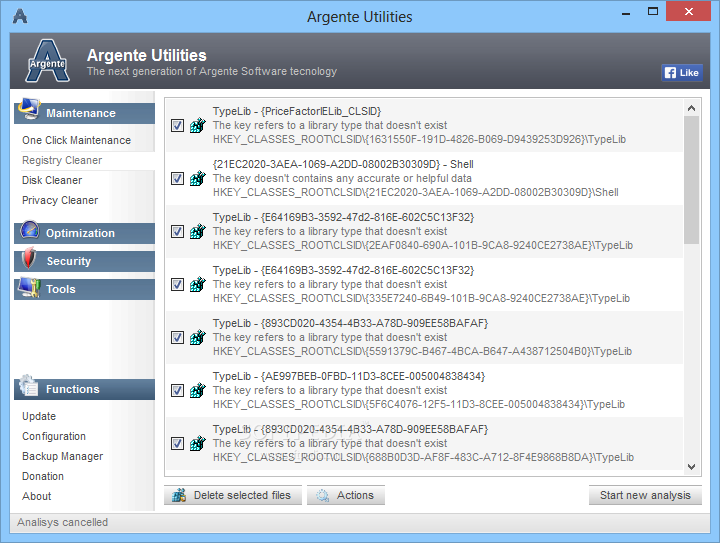Uncheck the PriceFactorIELib_CLSID entry checkbox
The width and height of the screenshot is (720, 543).
(x=177, y=125)
